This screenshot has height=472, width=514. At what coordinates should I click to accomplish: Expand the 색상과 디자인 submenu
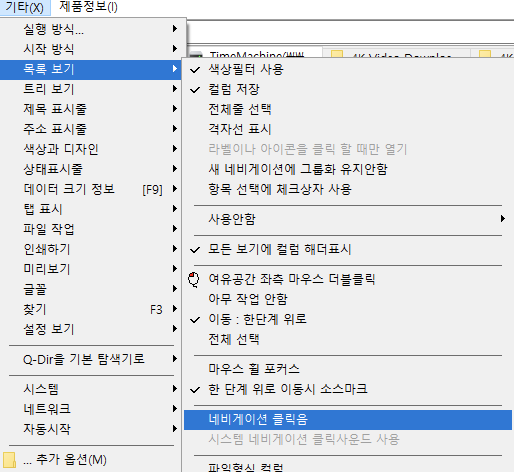[x=91, y=149]
